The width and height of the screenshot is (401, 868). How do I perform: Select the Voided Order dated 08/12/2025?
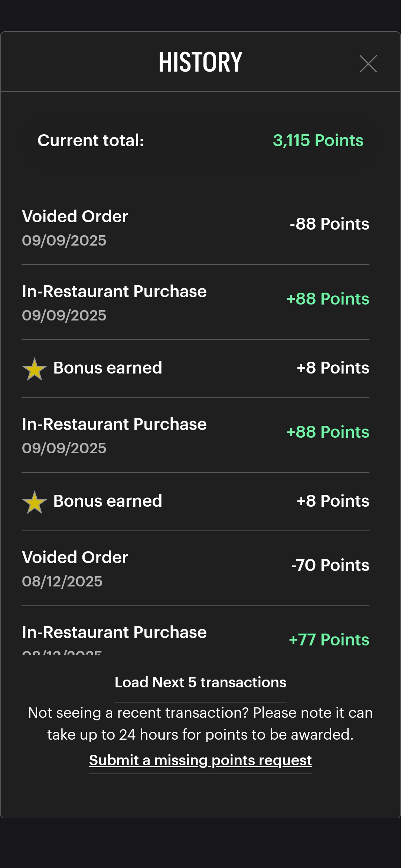[x=75, y=558]
